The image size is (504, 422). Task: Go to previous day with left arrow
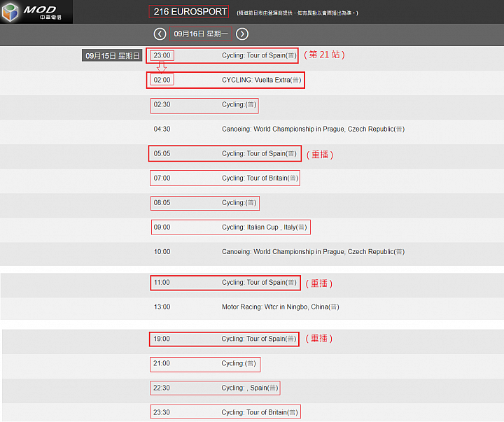[x=160, y=34]
